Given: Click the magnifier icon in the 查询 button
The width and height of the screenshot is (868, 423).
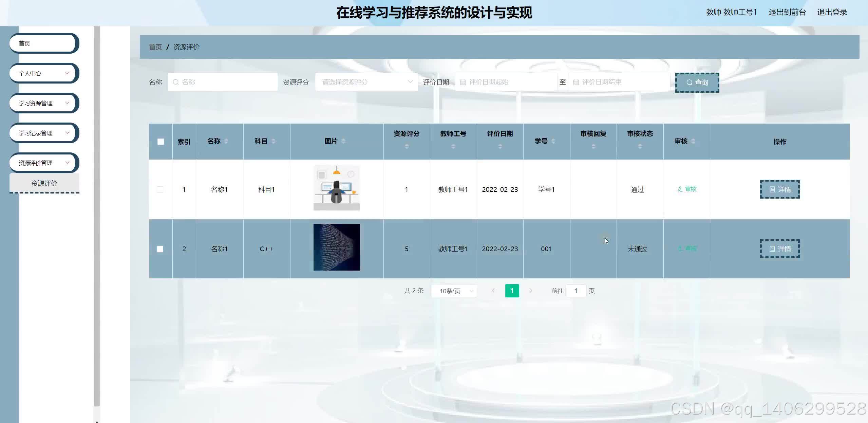Looking at the screenshot, I should (x=689, y=82).
